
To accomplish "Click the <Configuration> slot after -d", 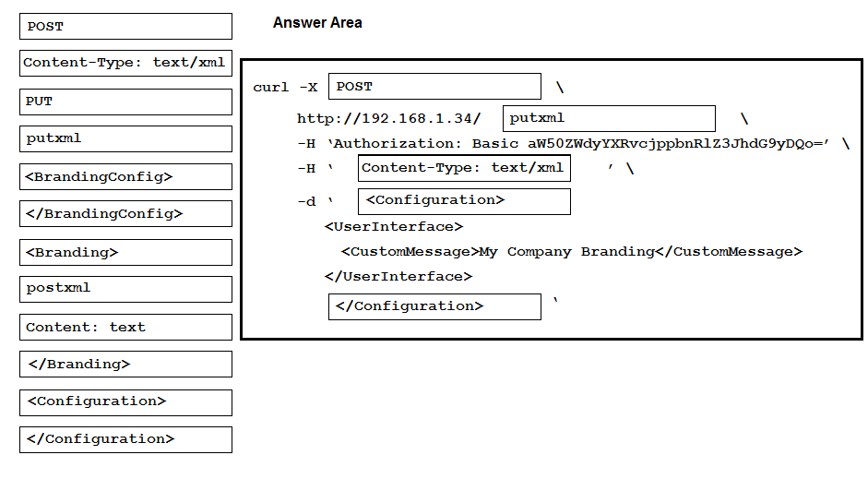I will (x=464, y=201).
